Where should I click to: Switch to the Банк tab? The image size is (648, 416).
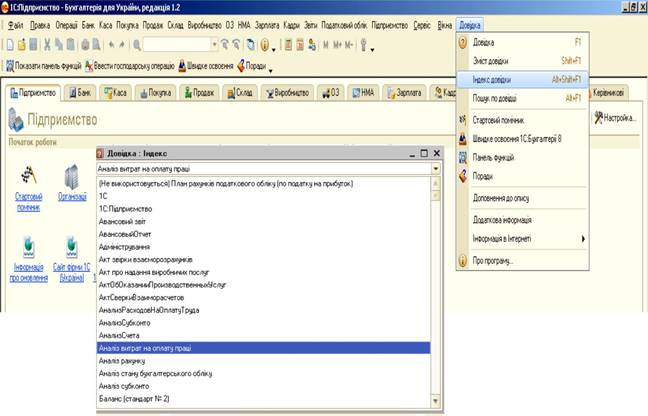(88, 92)
